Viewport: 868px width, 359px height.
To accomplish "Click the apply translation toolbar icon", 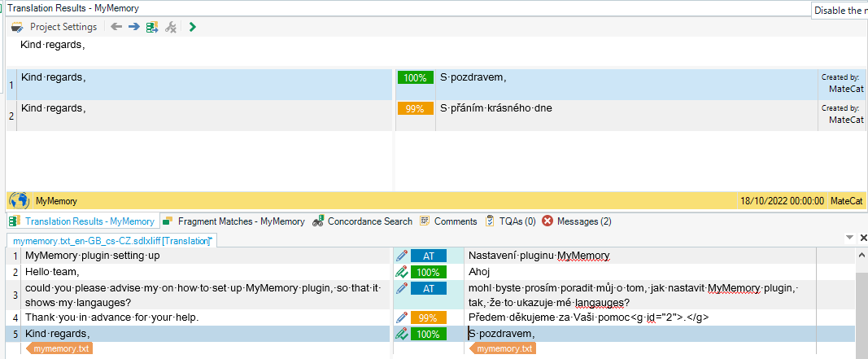I will point(152,27).
